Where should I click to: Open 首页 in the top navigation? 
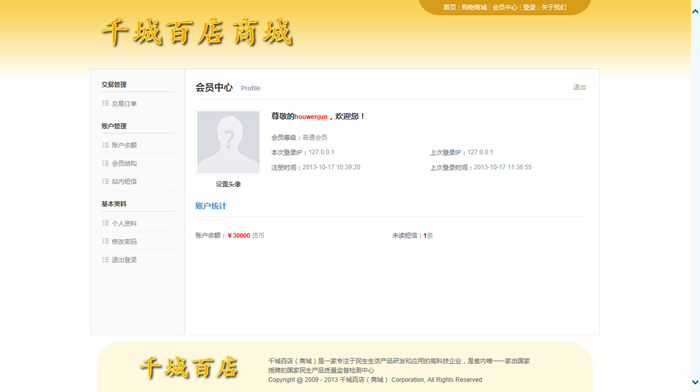tap(449, 7)
